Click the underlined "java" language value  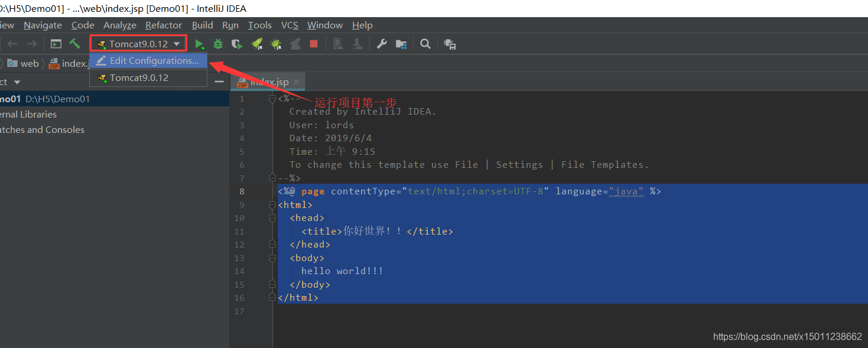[x=626, y=191]
